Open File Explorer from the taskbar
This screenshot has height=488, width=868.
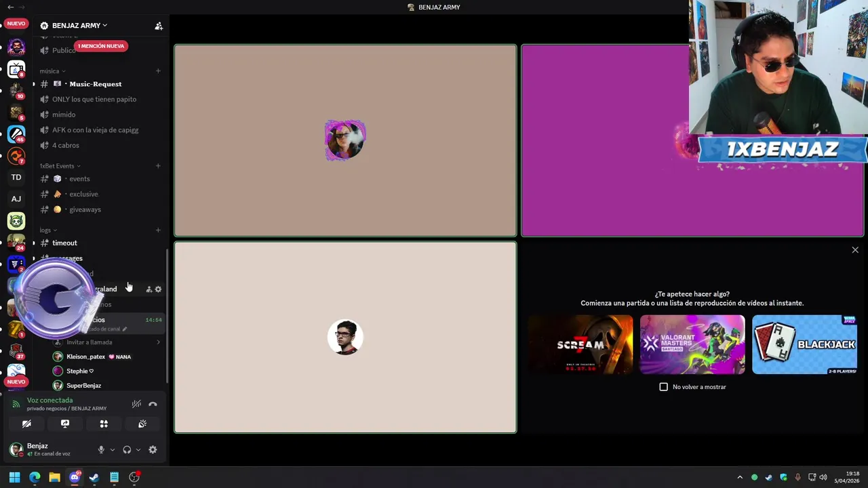tap(54, 478)
